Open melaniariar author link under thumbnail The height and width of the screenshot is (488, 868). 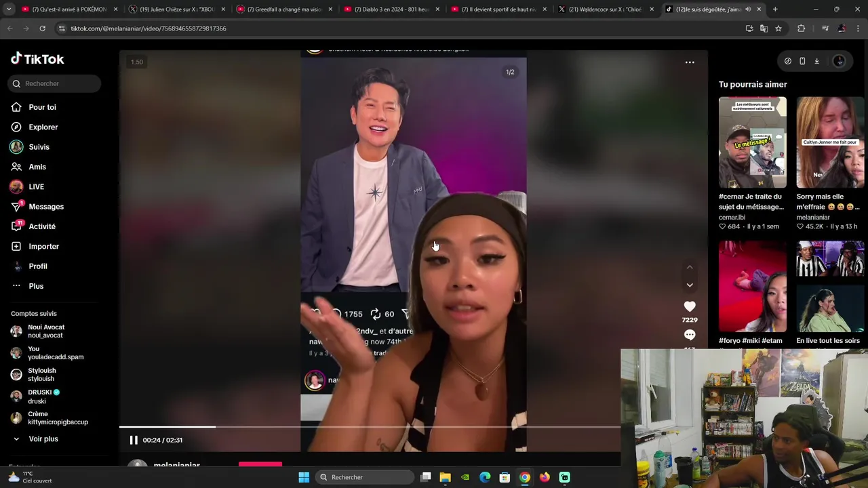pyautogui.click(x=813, y=218)
